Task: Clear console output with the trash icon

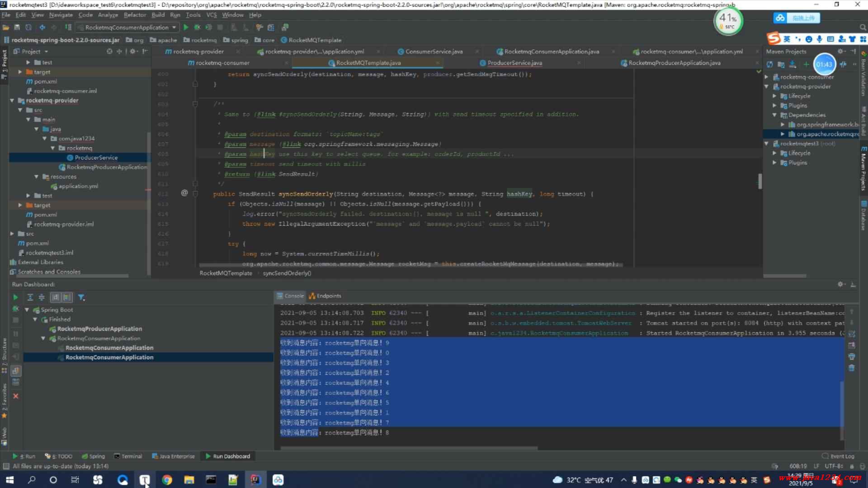Action: click(852, 368)
